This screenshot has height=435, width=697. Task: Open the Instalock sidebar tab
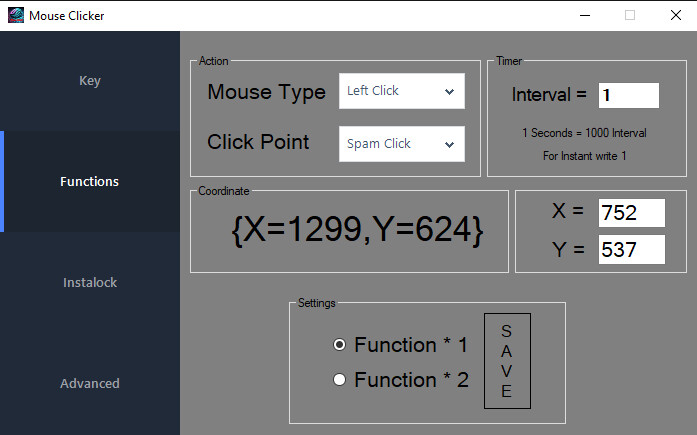90,283
